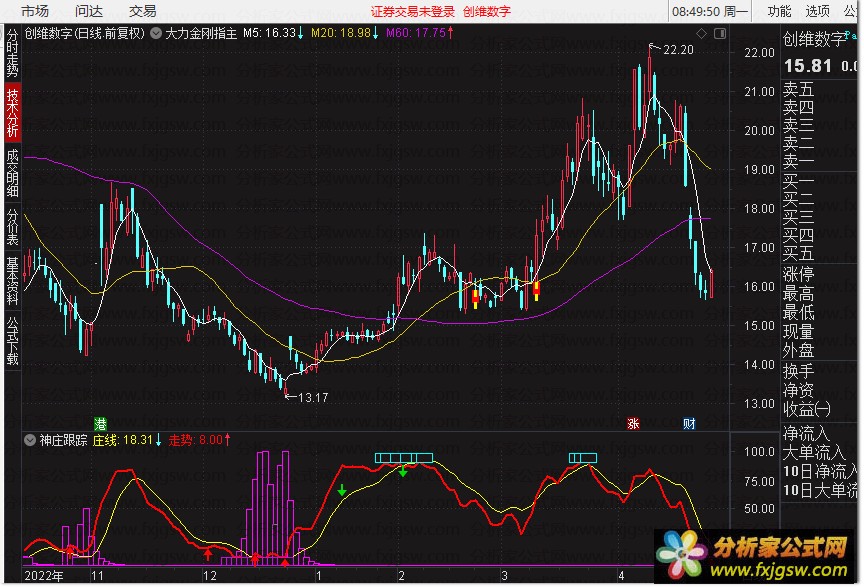Screen dimensions: 864x587
Task: Click the stock price 15.81 in quote panel
Action: [x=807, y=67]
